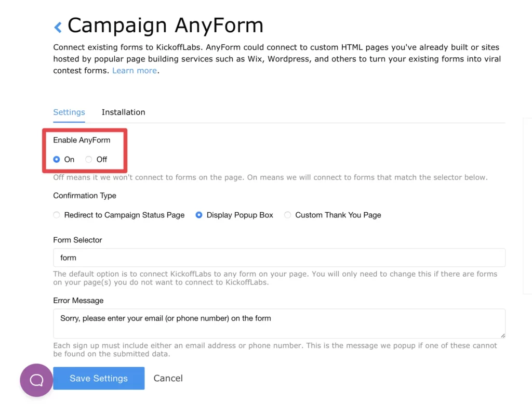Click the help text starting "The default option is to connect"
Screen dimensions: 532x413
[x=275, y=278]
